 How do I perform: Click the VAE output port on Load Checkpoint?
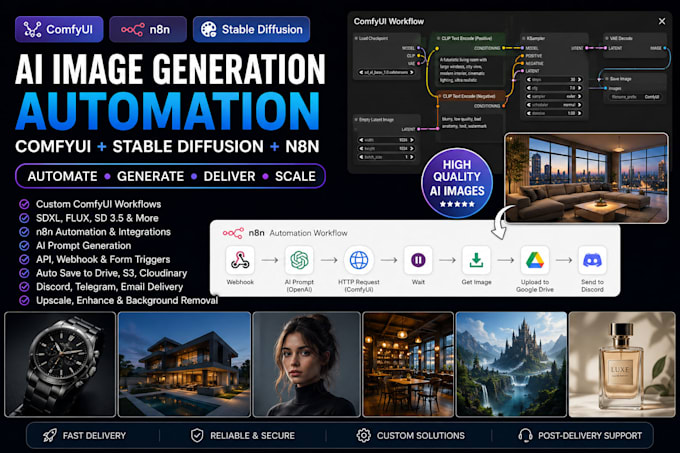[418, 64]
